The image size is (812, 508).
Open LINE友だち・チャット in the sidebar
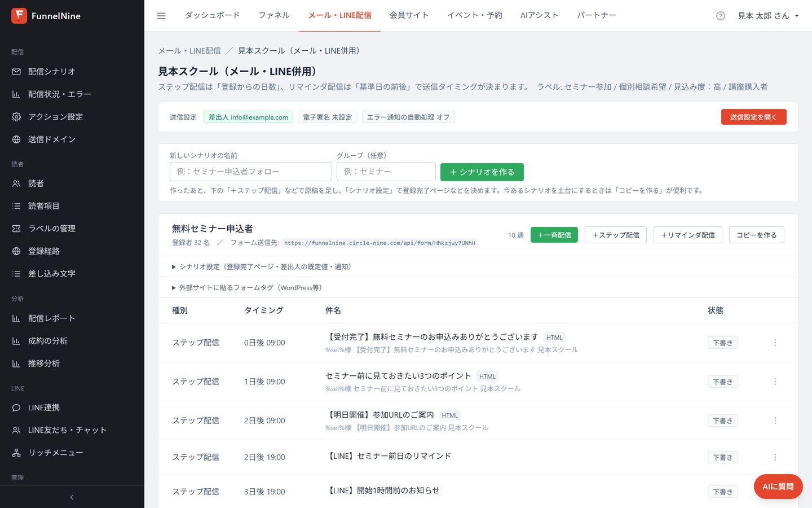(72, 430)
